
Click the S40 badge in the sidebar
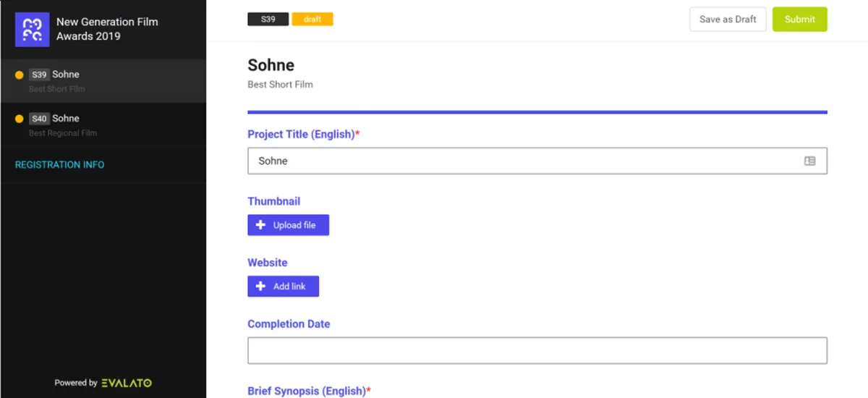click(x=39, y=119)
